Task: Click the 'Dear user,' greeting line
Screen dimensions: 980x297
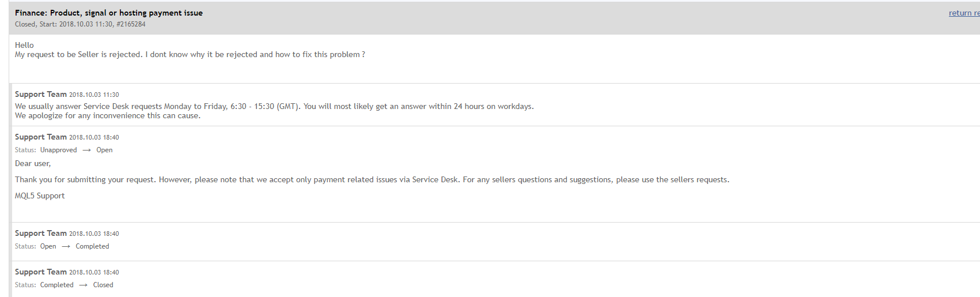Action: tap(33, 164)
